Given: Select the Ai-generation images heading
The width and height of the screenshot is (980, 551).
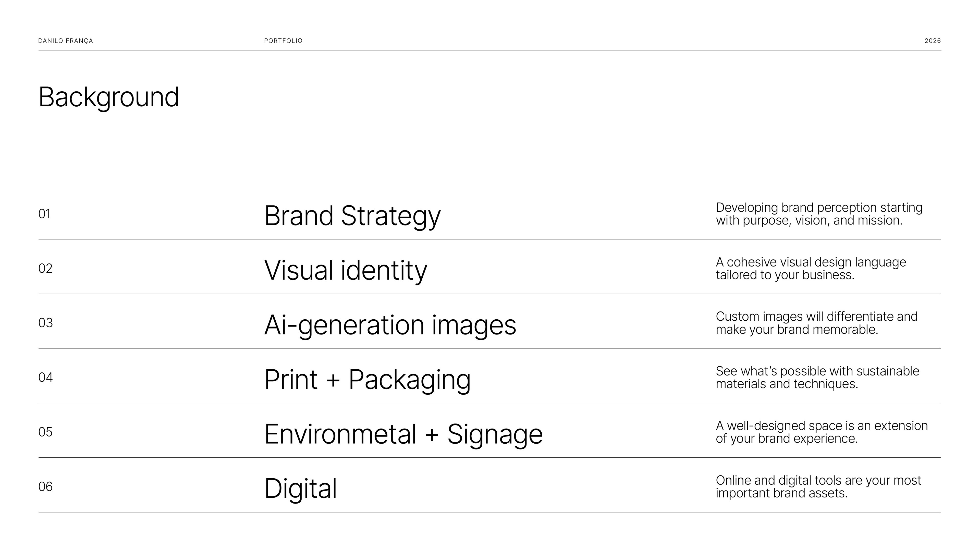Looking at the screenshot, I should pyautogui.click(x=390, y=325).
